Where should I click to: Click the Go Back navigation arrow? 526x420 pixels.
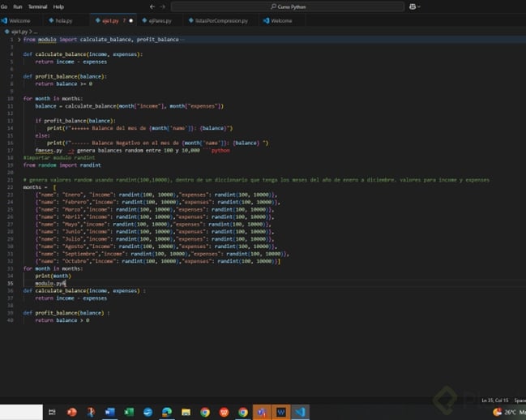pos(152,6)
